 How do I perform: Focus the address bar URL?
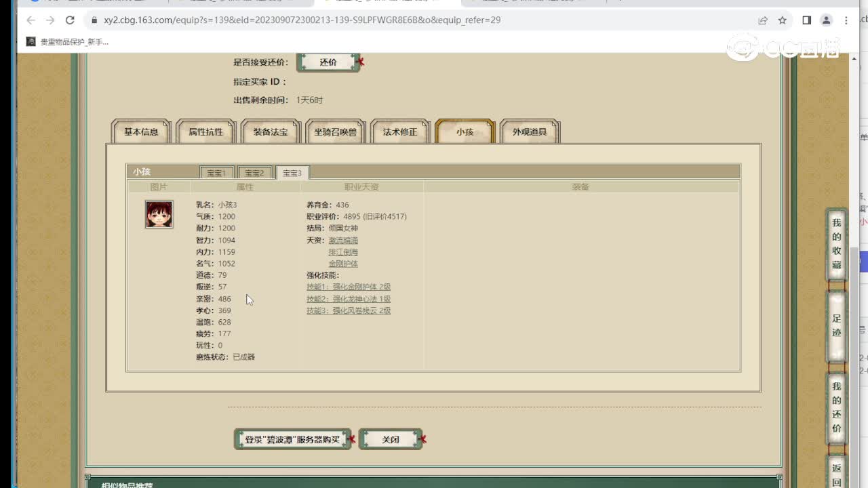[x=302, y=20]
